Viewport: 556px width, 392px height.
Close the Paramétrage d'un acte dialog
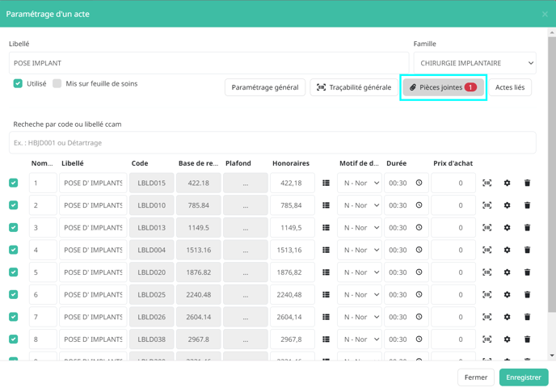pyautogui.click(x=545, y=15)
